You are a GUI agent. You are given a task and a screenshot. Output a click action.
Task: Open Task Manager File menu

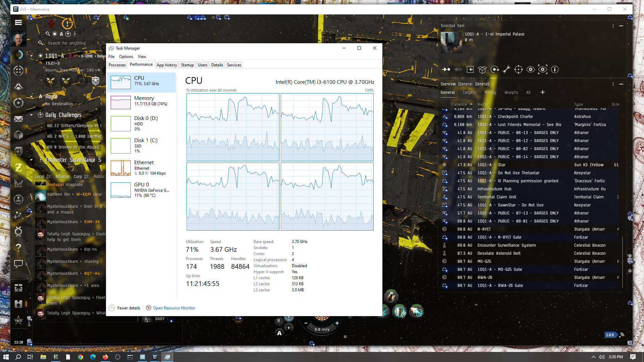coord(111,57)
